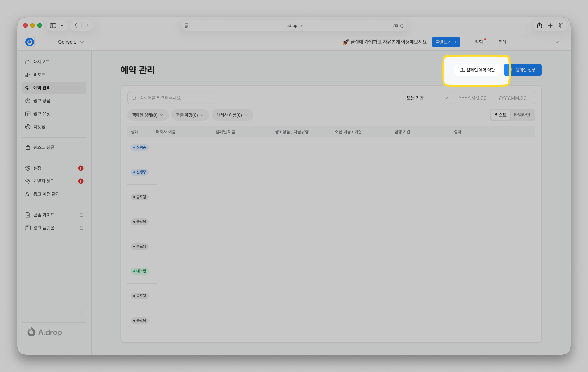Open 타겟팅 target icon in sidebar

point(28,127)
